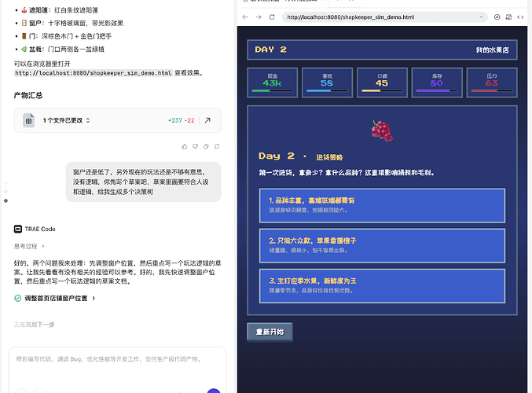Screen dimensions: 532x393
Task: Click the 库存 80 progress bar
Action: (437, 90)
